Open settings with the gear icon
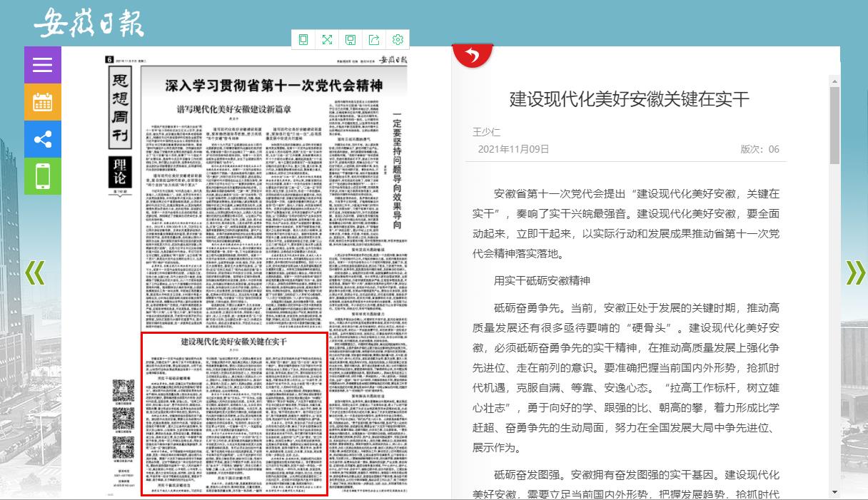This screenshot has width=868, height=500. [398, 39]
